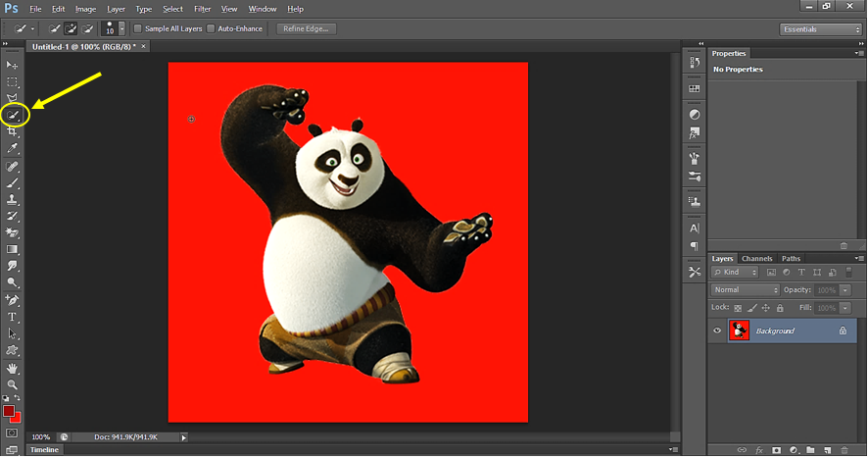Open the Opacity slider dropdown
This screenshot has height=458, width=868.
(x=845, y=290)
